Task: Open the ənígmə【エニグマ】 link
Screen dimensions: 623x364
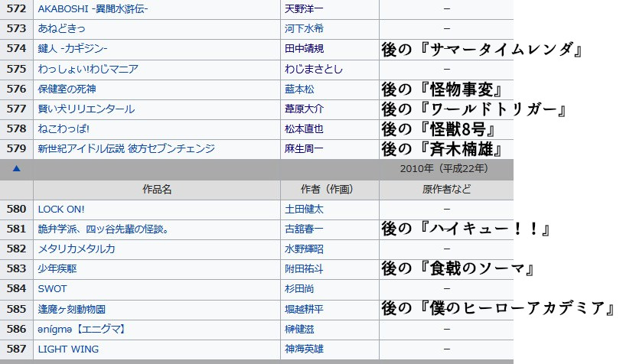Action: point(81,329)
